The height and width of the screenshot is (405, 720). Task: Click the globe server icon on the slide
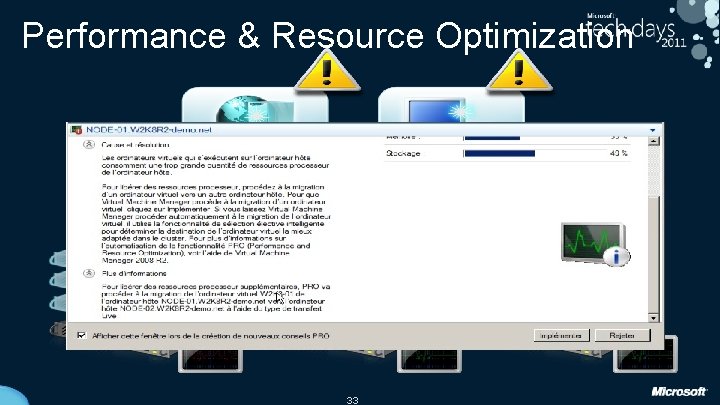click(255, 109)
